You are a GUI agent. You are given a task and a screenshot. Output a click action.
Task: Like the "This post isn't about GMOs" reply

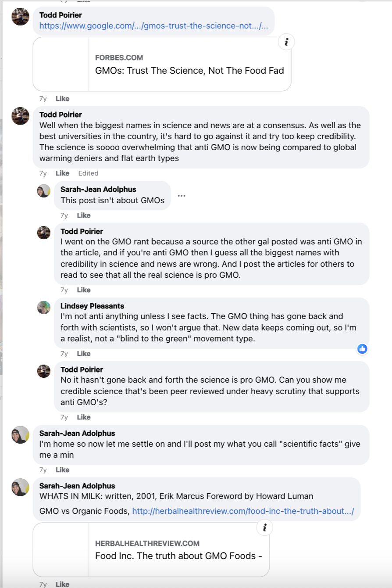click(84, 215)
